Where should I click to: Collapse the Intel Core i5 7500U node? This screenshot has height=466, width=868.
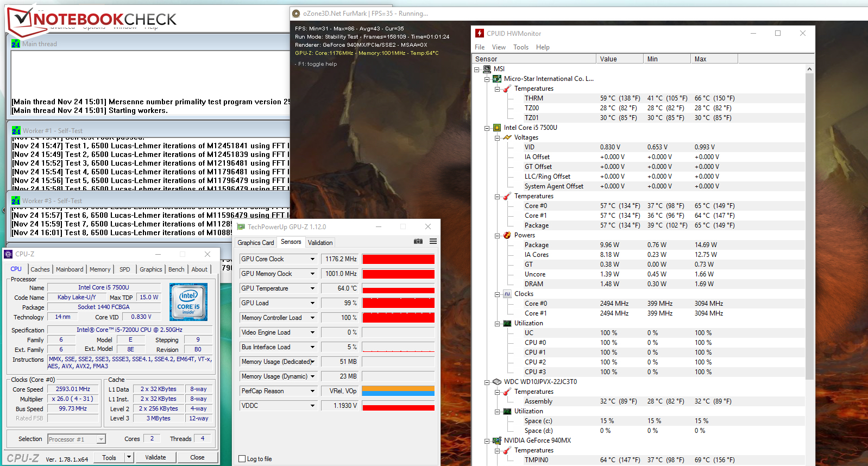click(x=487, y=128)
